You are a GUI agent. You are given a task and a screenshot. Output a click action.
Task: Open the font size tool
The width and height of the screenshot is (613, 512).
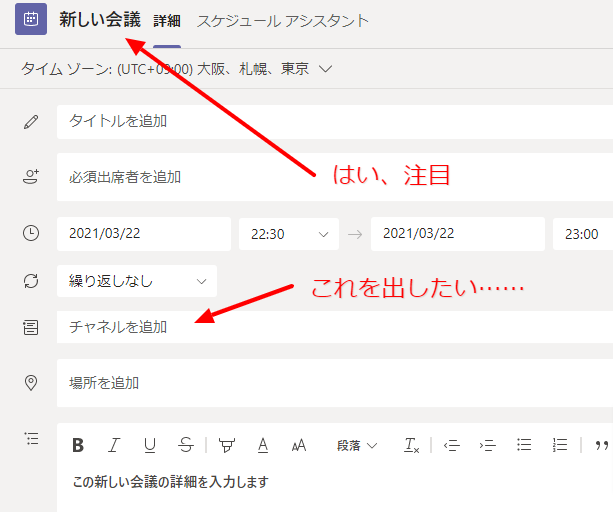(x=298, y=445)
